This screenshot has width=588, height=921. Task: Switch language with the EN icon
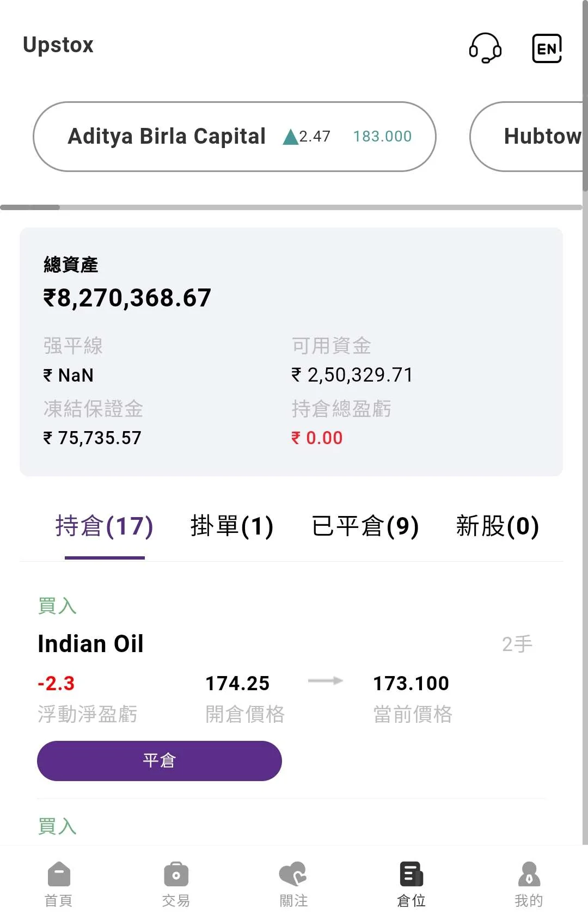pyautogui.click(x=547, y=48)
